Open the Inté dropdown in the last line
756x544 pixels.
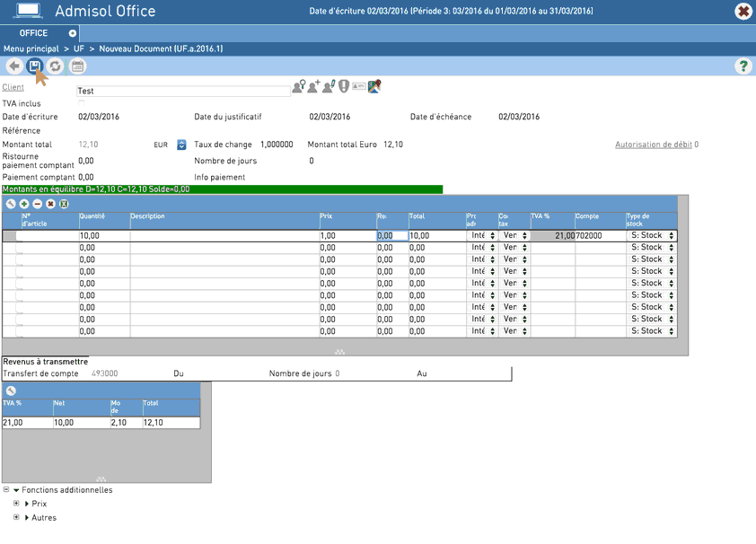point(482,331)
